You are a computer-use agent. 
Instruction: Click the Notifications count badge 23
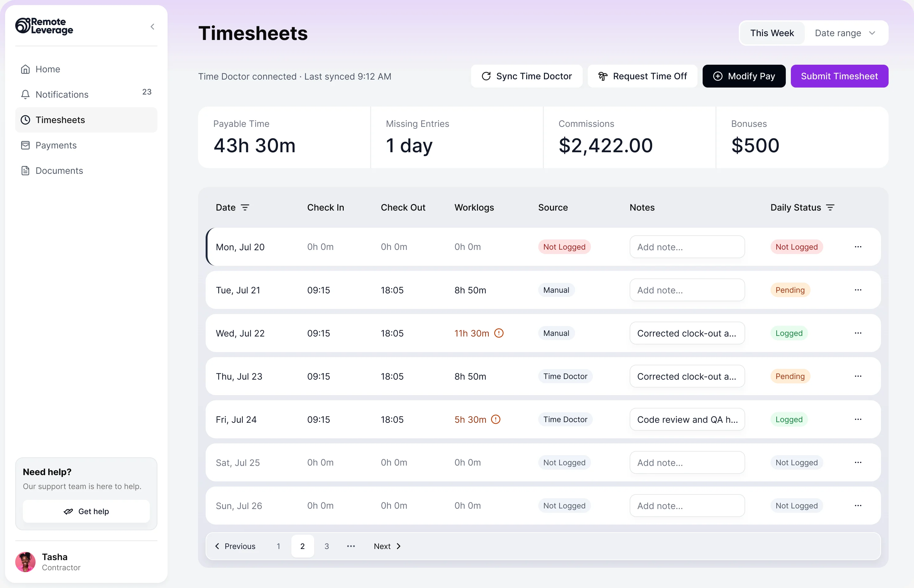(x=147, y=92)
